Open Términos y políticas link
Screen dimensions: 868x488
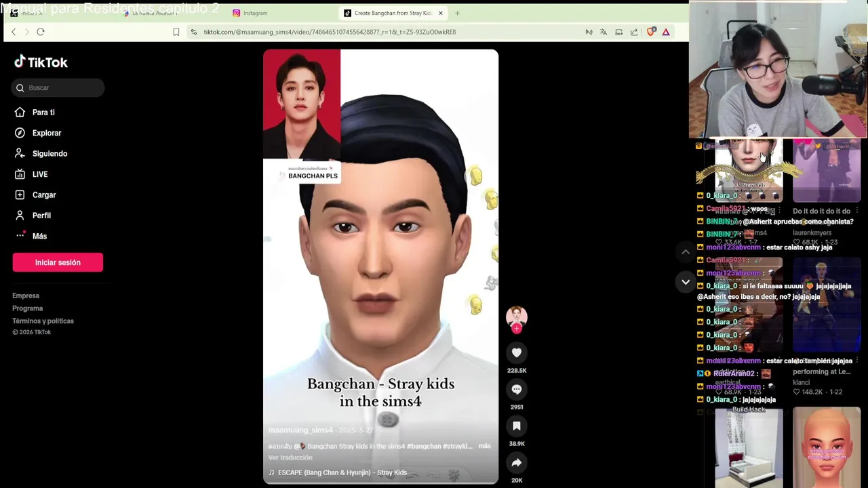[43, 321]
